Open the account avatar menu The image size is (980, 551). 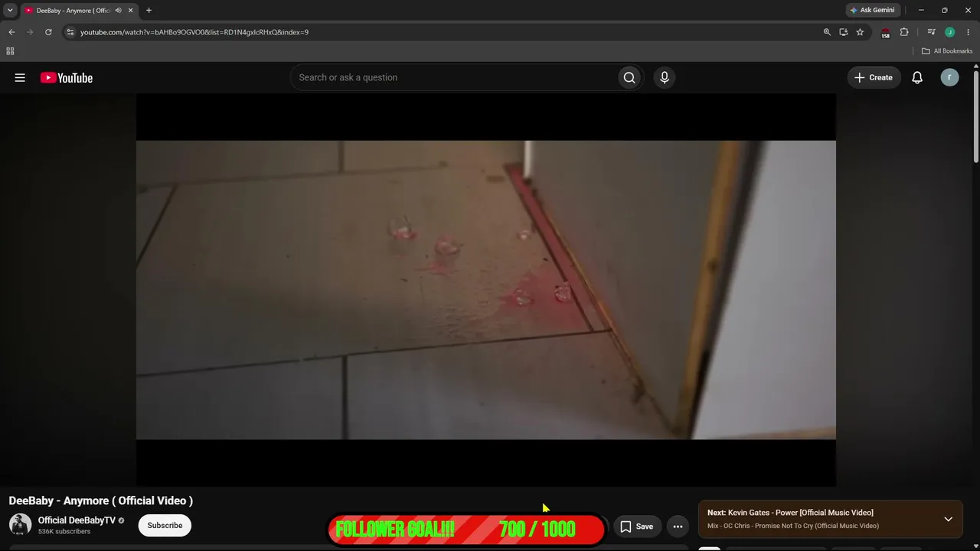point(949,77)
